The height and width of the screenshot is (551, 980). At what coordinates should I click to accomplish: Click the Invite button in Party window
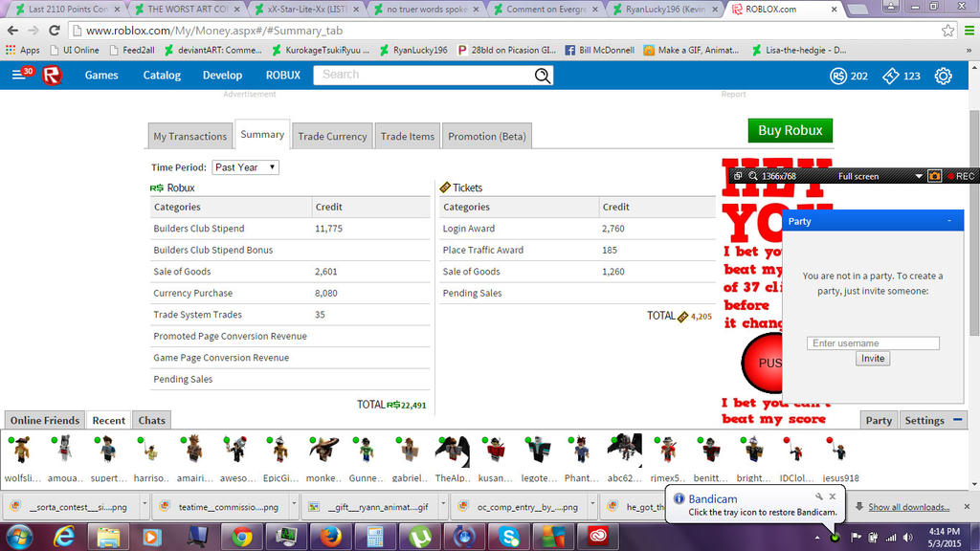pyautogui.click(x=873, y=359)
